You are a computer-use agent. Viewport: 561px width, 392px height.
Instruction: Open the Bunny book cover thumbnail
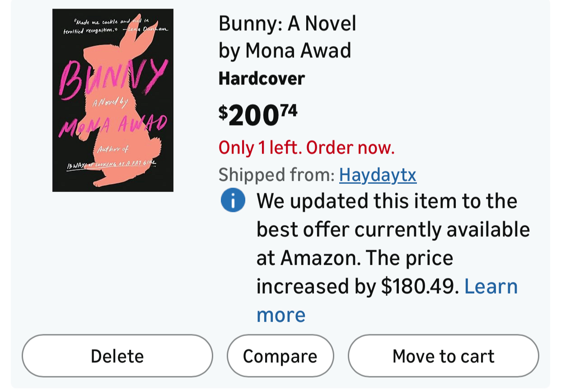coord(113,100)
